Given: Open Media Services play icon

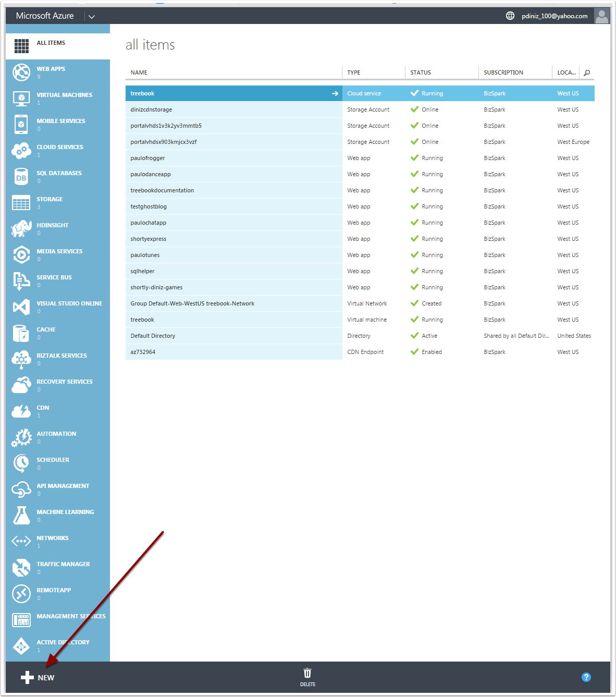Looking at the screenshot, I should tap(21, 255).
